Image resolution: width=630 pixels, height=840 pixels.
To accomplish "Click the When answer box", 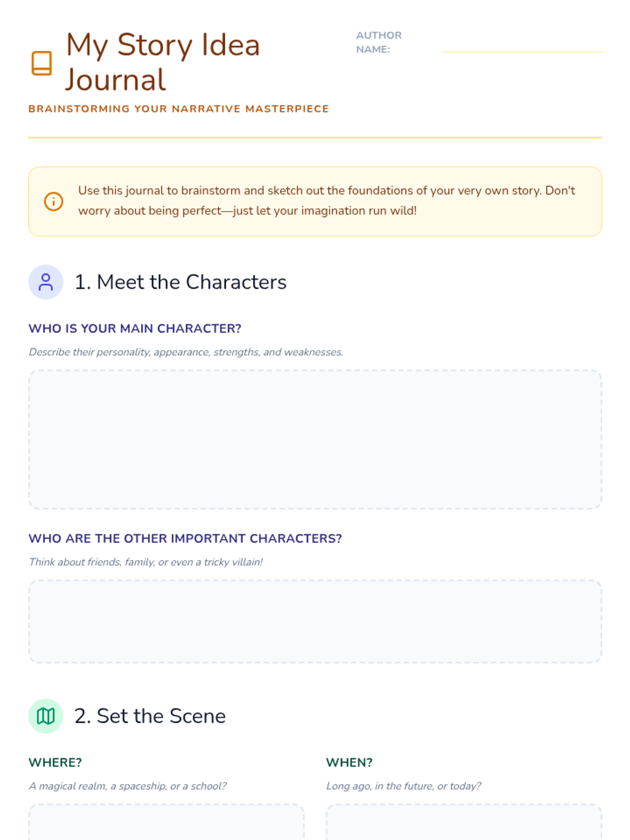I will tap(464, 822).
